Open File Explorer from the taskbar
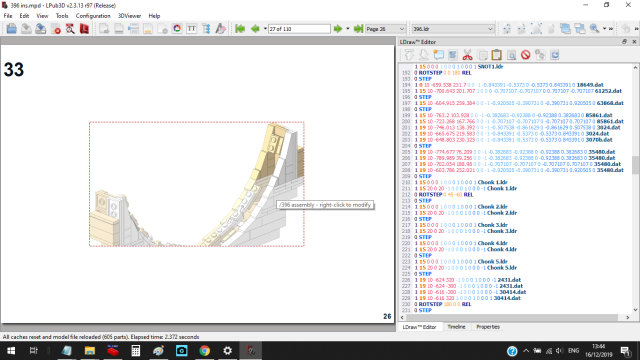 tap(90, 351)
